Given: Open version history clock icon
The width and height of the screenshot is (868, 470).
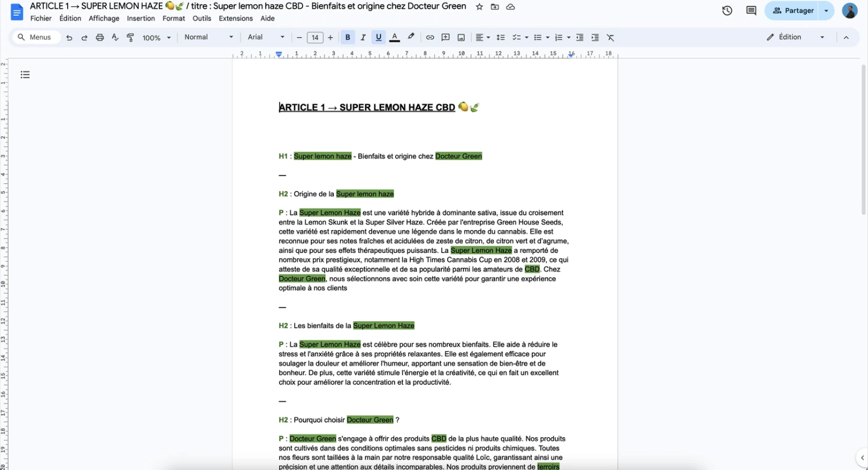Looking at the screenshot, I should 727,11.
